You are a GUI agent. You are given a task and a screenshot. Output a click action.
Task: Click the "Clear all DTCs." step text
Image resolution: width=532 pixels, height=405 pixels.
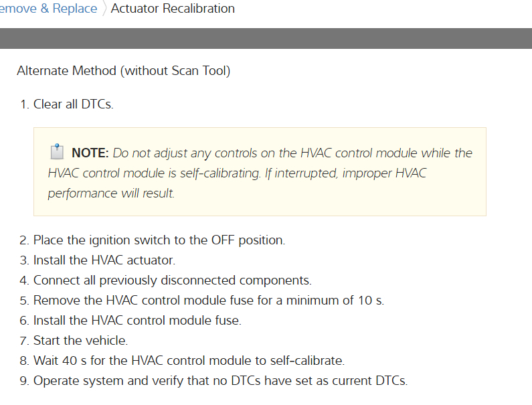click(74, 104)
